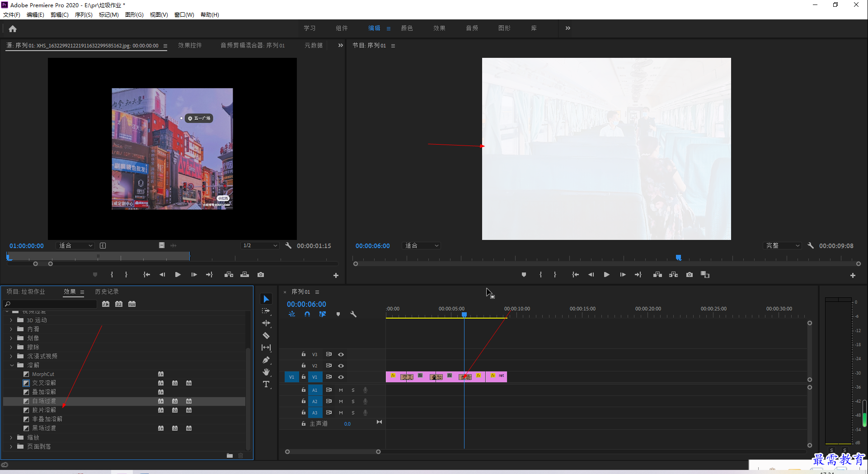Toggle V3 track visibility eye
Viewport: 868px width, 474px height.
(341, 355)
